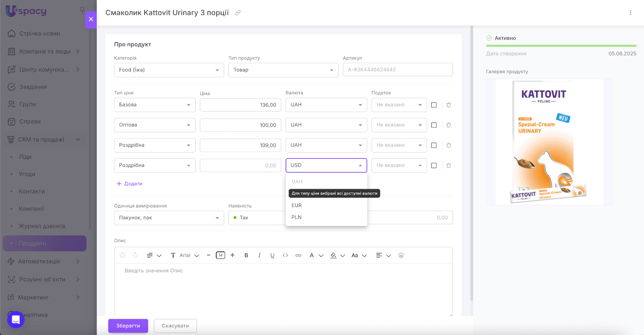Viewport: 644px width, 335px height.
Task: Open the three-dot options menu
Action: pos(630,13)
